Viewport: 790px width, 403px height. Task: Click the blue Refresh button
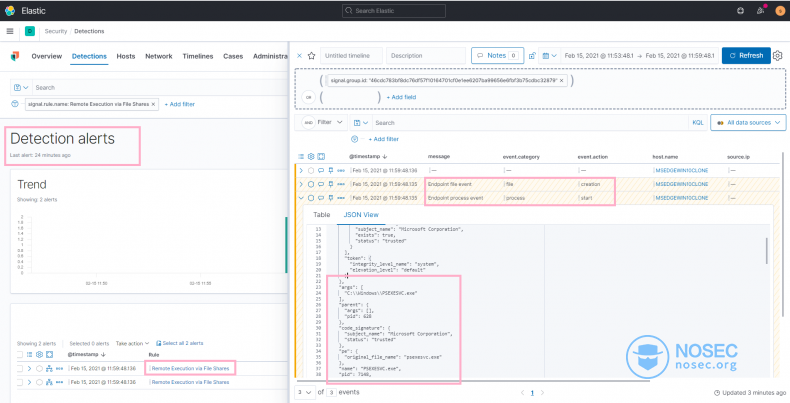746,56
